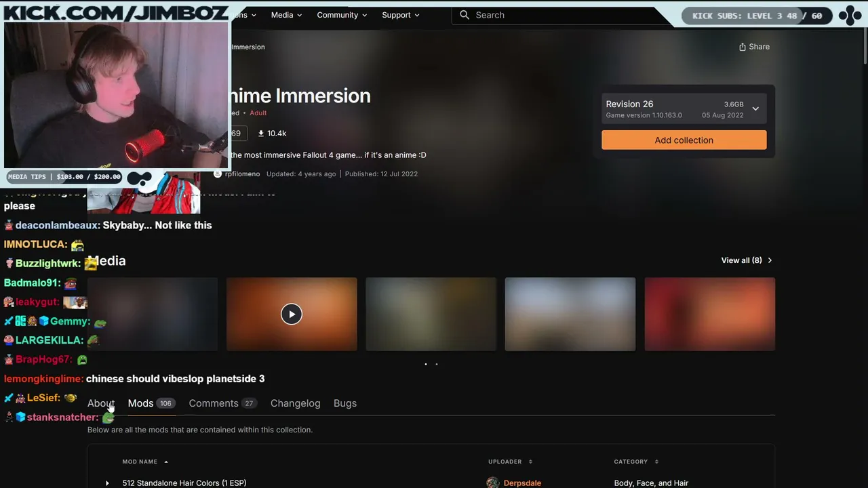Share this collection page
The image size is (868, 488).
click(x=754, y=47)
